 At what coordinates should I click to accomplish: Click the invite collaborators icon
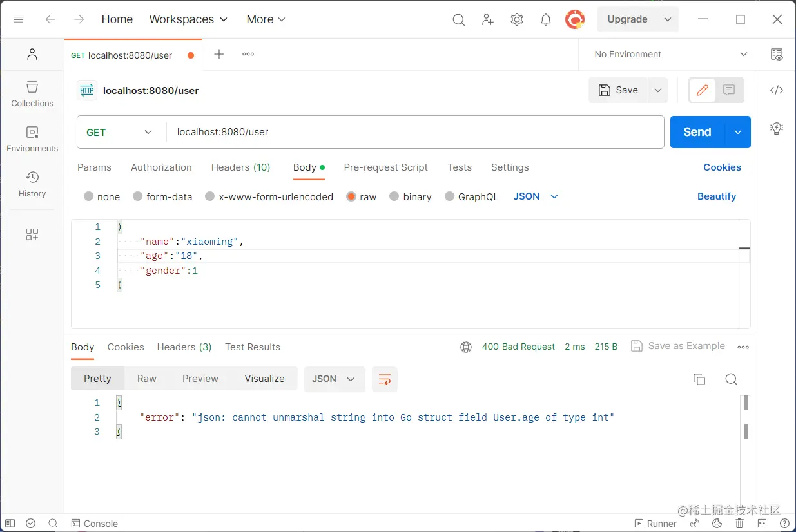click(x=488, y=19)
